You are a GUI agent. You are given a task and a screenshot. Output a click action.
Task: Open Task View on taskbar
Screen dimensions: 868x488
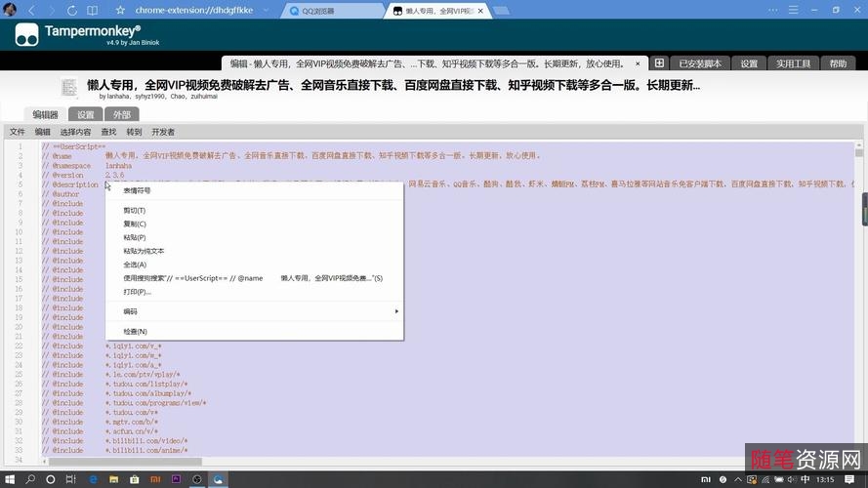70,479
